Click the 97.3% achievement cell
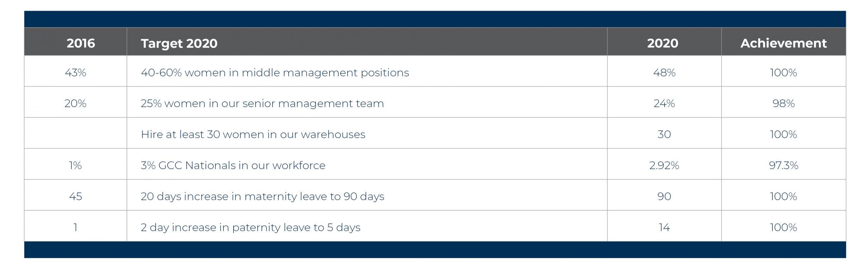868x271 pixels. point(783,165)
